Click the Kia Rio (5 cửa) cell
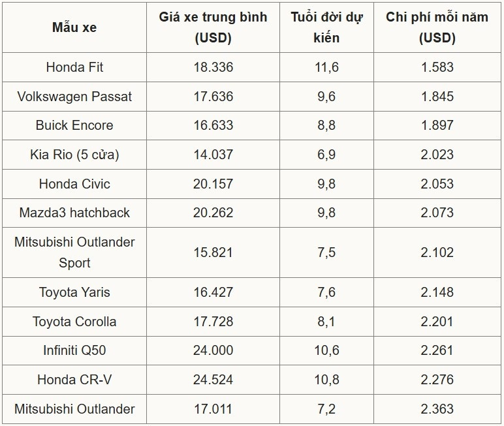 (74, 155)
